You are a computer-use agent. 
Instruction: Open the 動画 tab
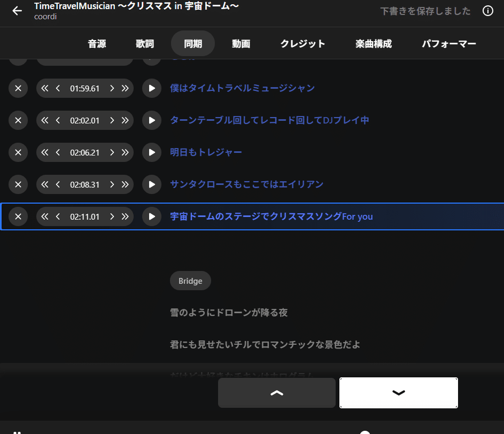tap(241, 44)
